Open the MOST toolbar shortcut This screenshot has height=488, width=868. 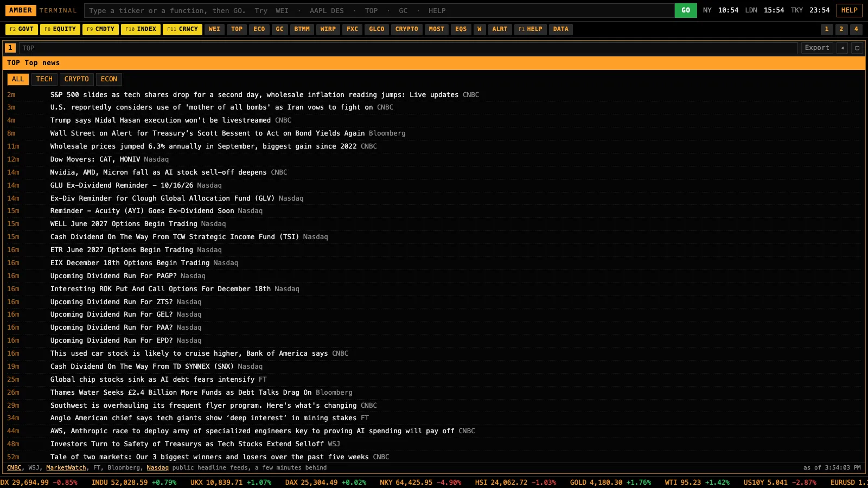(437, 29)
